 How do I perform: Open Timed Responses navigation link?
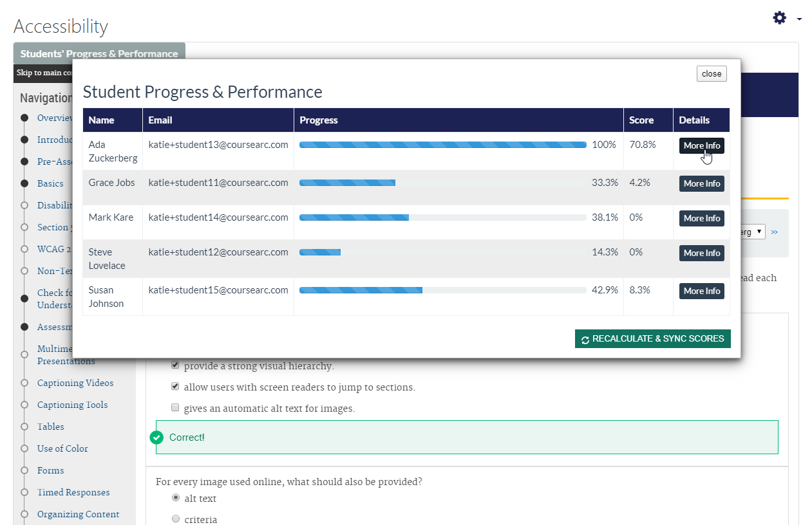tap(73, 492)
